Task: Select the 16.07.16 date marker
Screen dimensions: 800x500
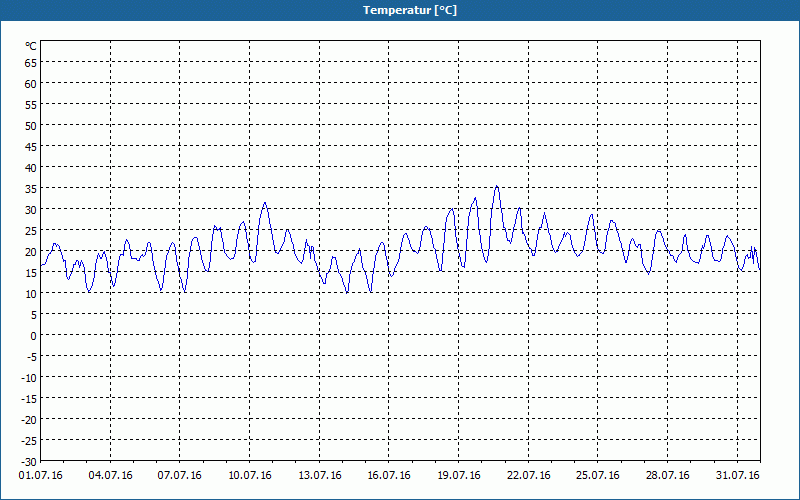Action: [x=389, y=475]
